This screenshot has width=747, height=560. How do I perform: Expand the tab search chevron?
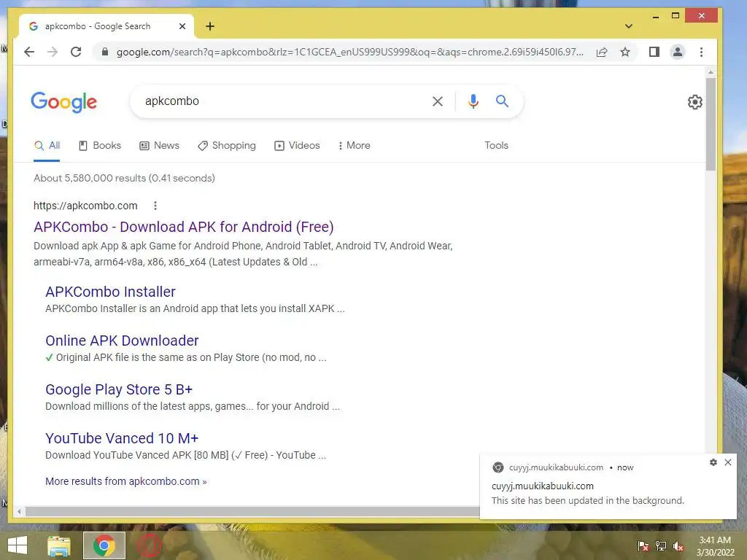(629, 26)
